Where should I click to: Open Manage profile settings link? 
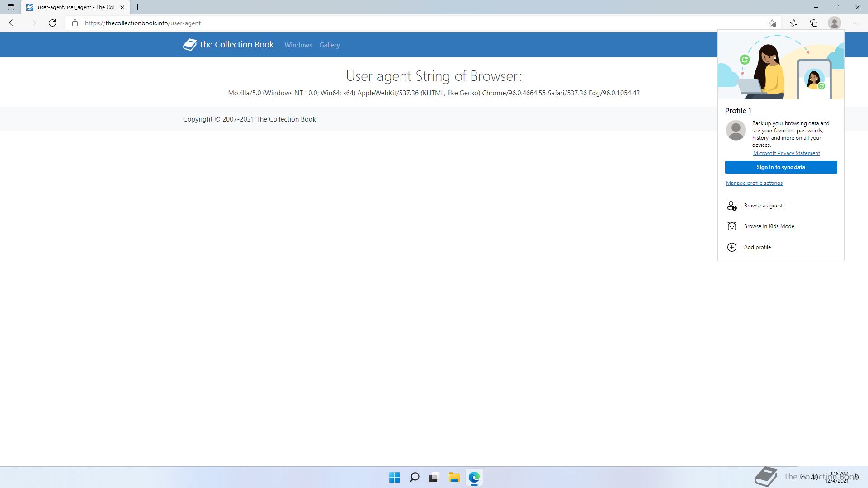pos(754,183)
